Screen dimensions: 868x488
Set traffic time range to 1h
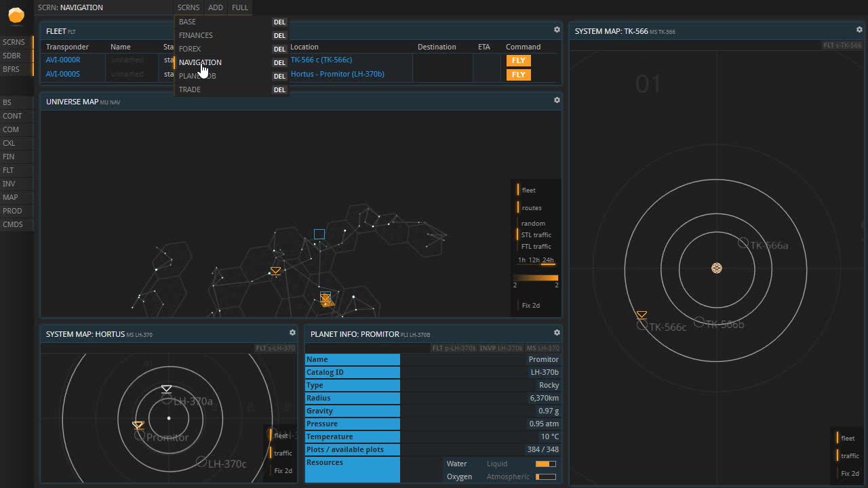521,260
